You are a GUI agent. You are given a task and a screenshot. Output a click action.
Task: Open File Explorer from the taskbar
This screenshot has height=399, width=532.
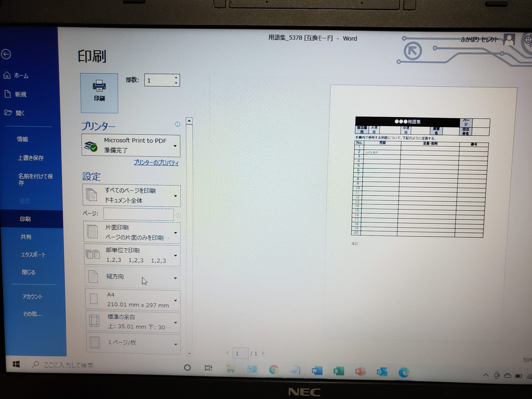230,369
